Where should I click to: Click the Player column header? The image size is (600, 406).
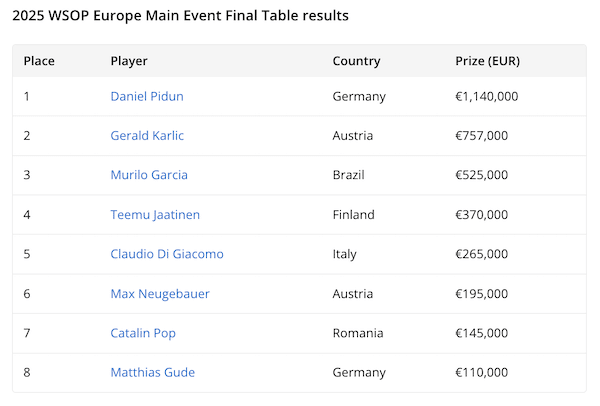pyautogui.click(x=129, y=61)
